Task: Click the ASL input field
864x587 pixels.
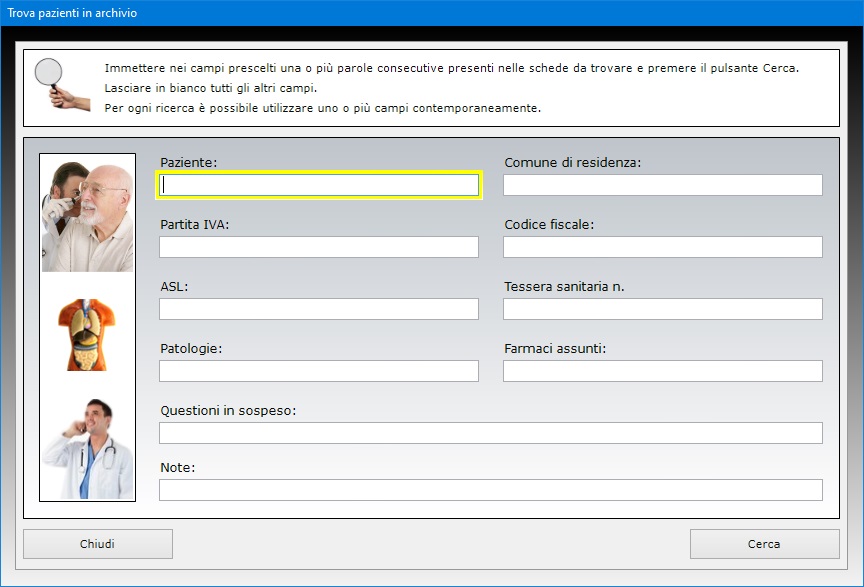Action: point(319,309)
